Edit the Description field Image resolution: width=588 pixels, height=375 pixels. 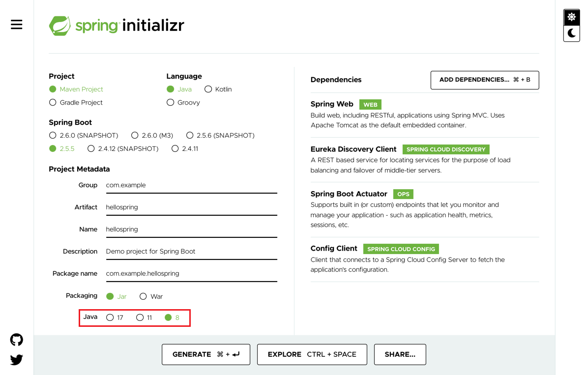point(191,251)
